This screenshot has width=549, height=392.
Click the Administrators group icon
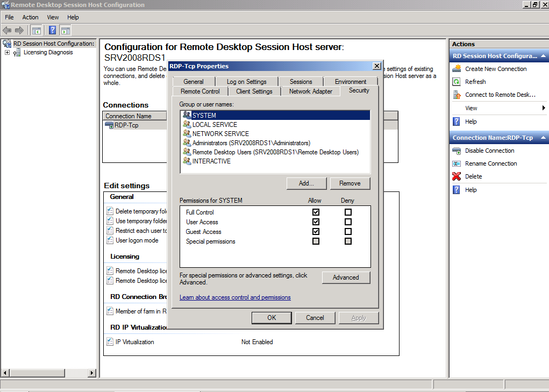coord(187,142)
